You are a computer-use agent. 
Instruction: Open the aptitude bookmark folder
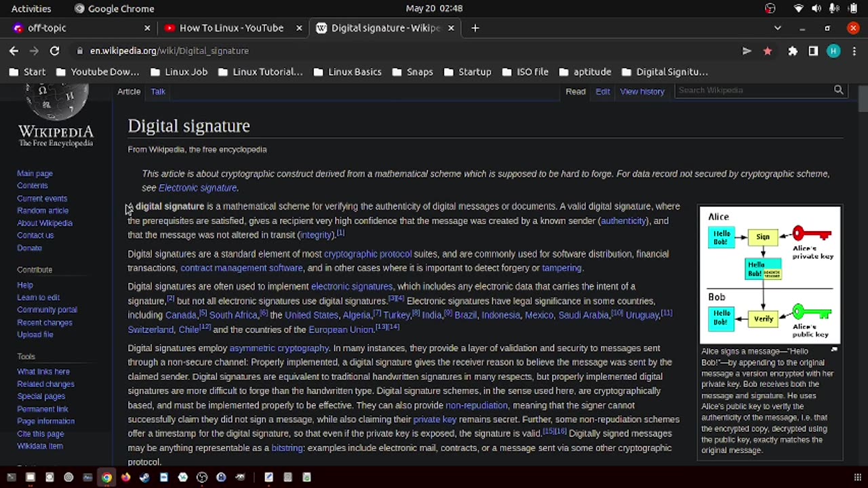coord(585,72)
